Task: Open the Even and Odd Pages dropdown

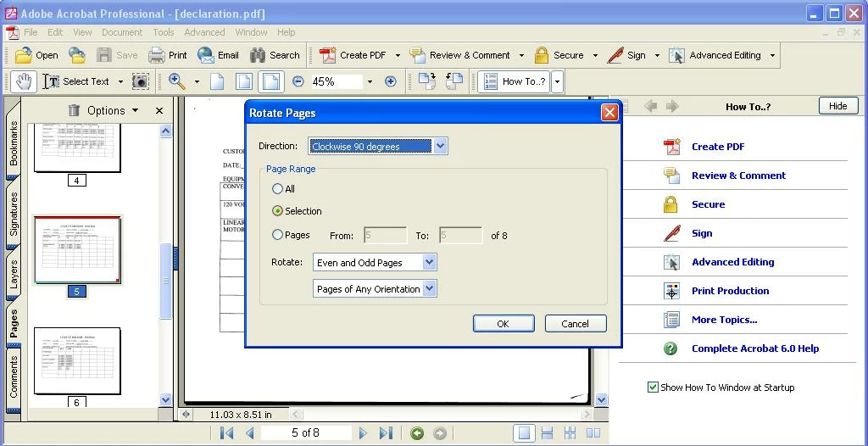Action: [375, 263]
